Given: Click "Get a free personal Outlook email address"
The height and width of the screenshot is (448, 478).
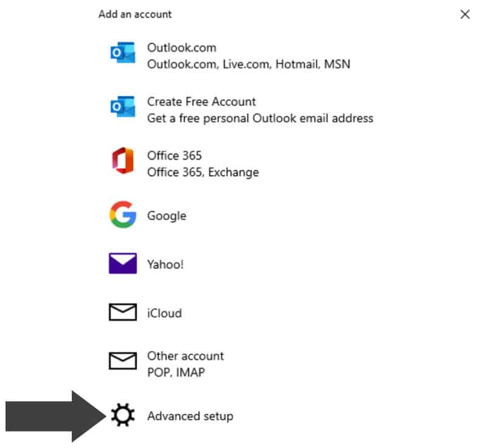Looking at the screenshot, I should (x=260, y=118).
